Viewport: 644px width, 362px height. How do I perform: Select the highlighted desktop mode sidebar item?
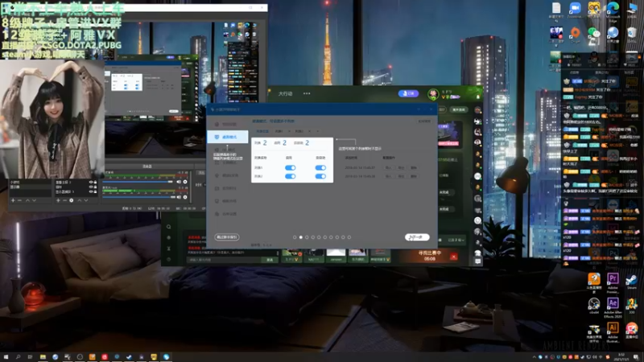[228, 137]
